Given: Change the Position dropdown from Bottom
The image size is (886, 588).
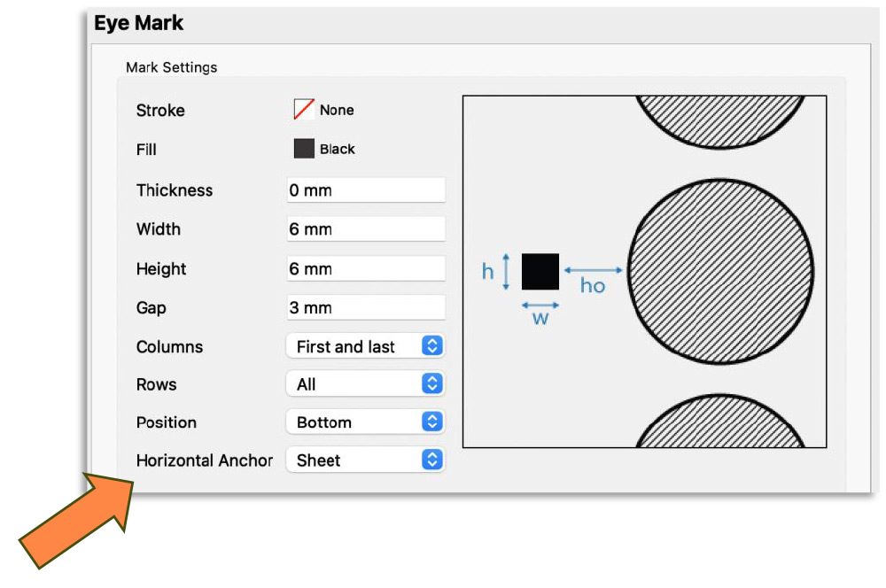Looking at the screenshot, I should (364, 422).
